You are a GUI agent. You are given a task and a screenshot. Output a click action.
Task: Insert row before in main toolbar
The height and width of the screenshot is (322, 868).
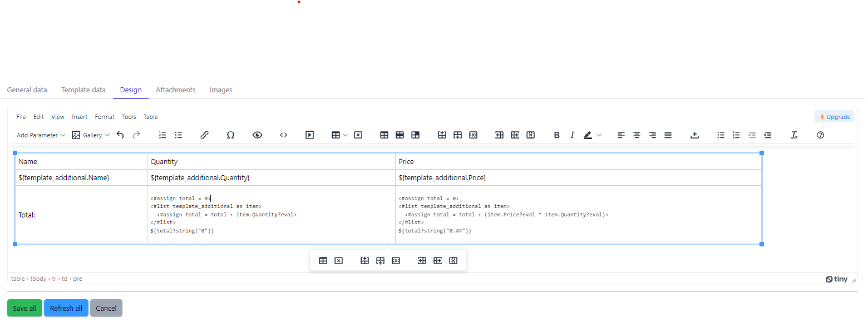442,135
